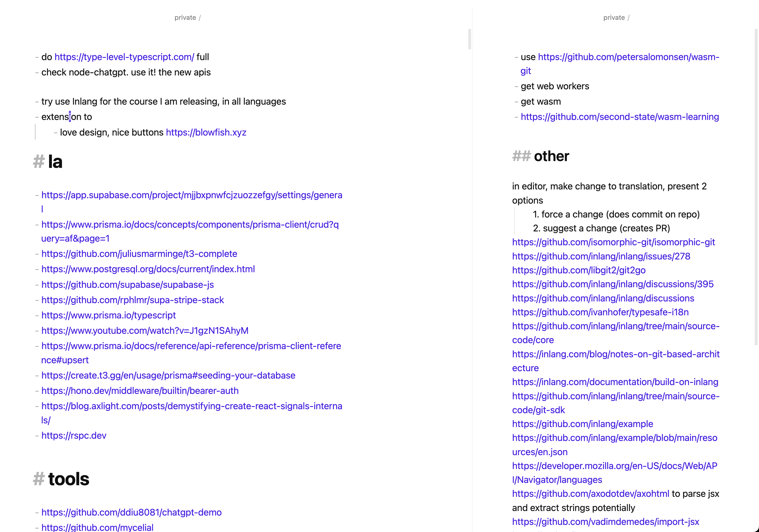
Task: Click the bullet icon before 'do' task
Action: [36, 56]
